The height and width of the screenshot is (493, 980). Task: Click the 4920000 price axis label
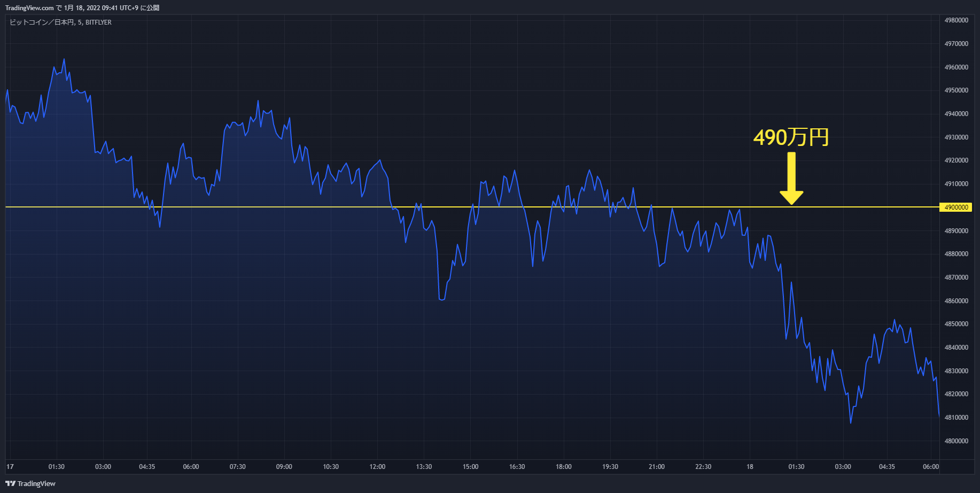click(956, 160)
